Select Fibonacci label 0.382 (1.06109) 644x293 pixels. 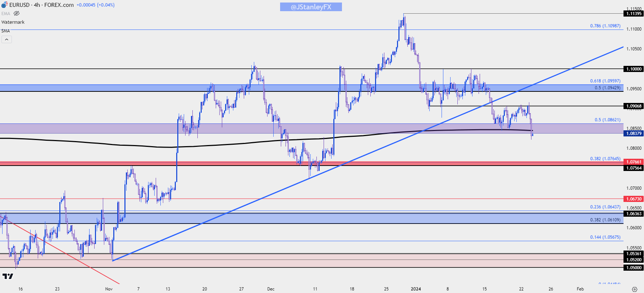[x=605, y=220]
